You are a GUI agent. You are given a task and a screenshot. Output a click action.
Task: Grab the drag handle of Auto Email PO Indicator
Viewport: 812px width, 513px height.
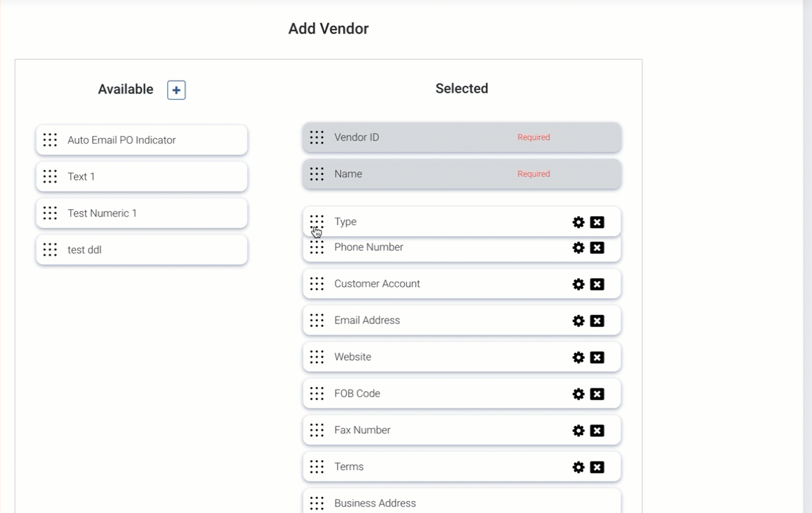50,140
